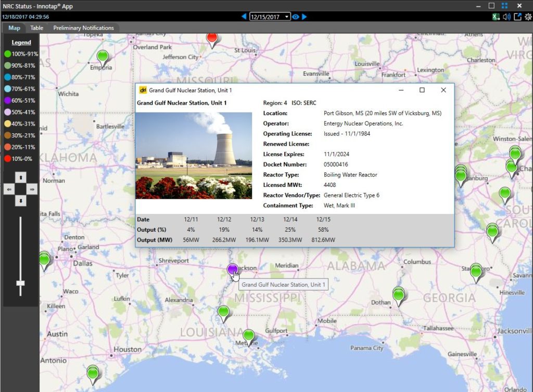The width and height of the screenshot is (533, 392).
Task: Click the 80%-71% legend entry
Action: (x=20, y=77)
